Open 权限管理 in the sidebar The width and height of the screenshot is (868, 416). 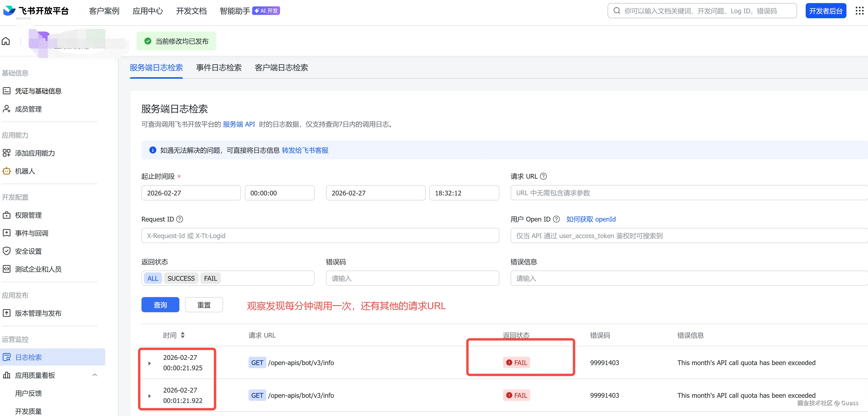(x=28, y=215)
